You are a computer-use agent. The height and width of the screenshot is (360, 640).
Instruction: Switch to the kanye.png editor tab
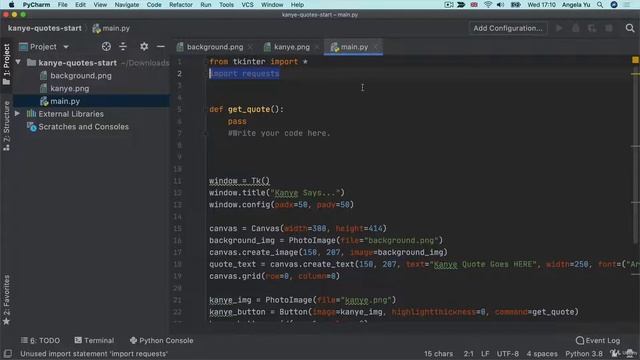pyautogui.click(x=291, y=47)
